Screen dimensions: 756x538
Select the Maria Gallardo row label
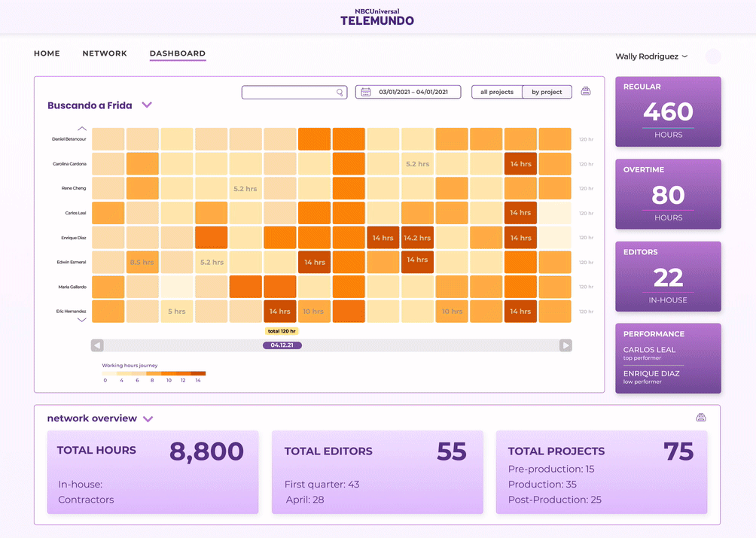point(72,287)
